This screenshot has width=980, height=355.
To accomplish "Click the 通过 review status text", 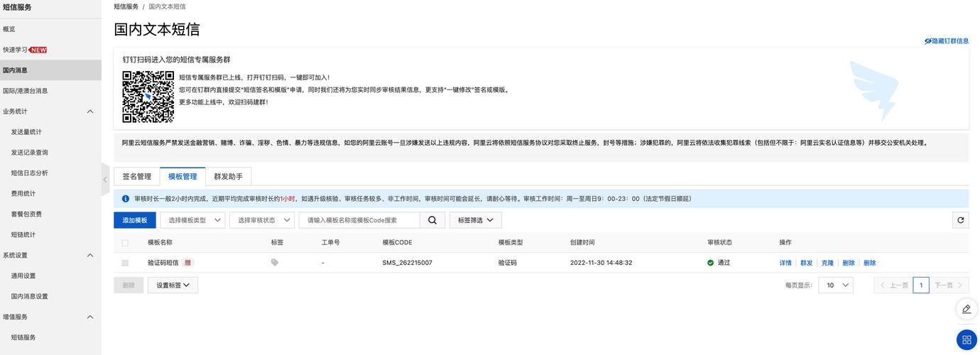I will pos(724,263).
